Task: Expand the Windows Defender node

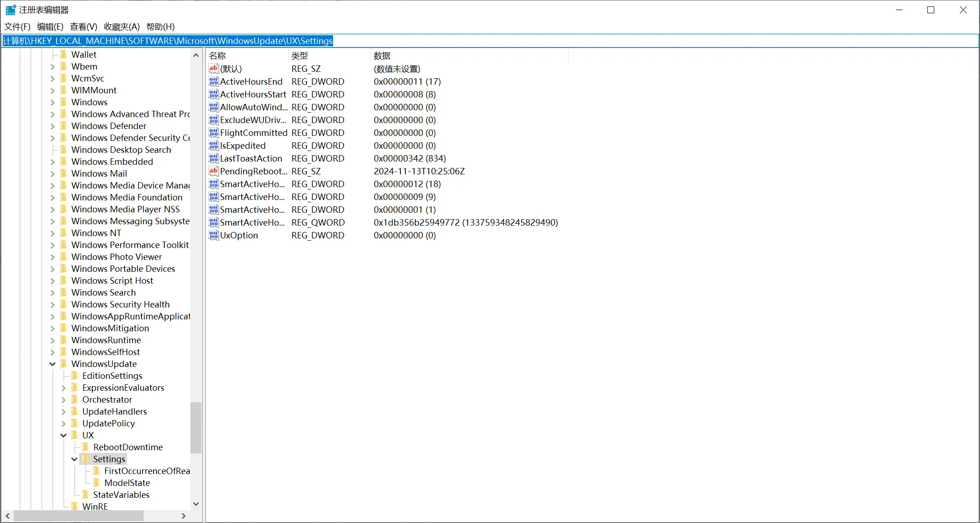Action: (52, 126)
